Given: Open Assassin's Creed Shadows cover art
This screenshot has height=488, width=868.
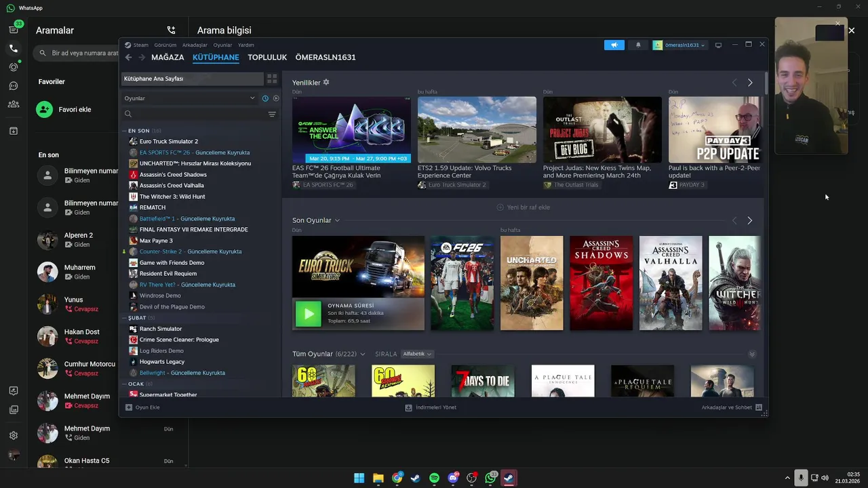Looking at the screenshot, I should (x=601, y=283).
